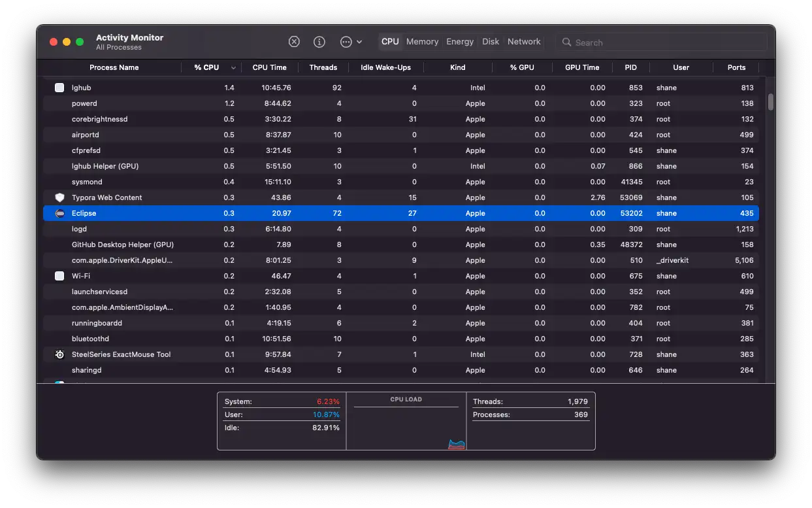
Task: Click the Idle 82.91% value
Action: coord(326,428)
